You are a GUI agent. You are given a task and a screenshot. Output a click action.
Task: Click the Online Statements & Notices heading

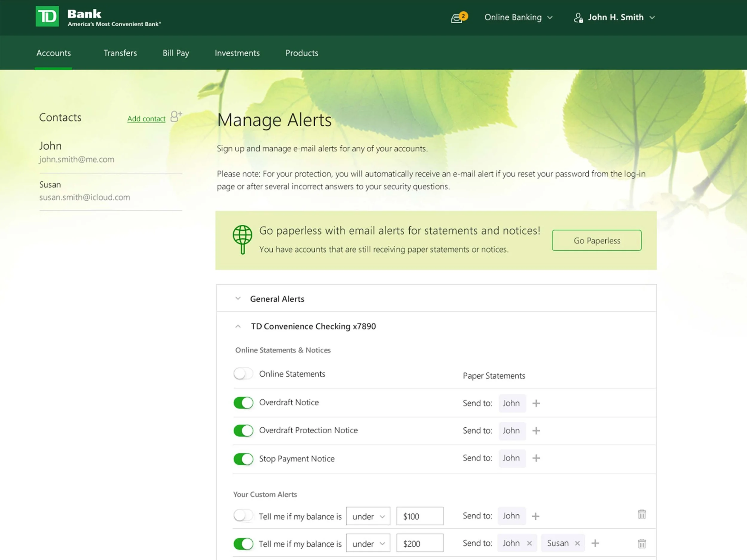point(283,350)
